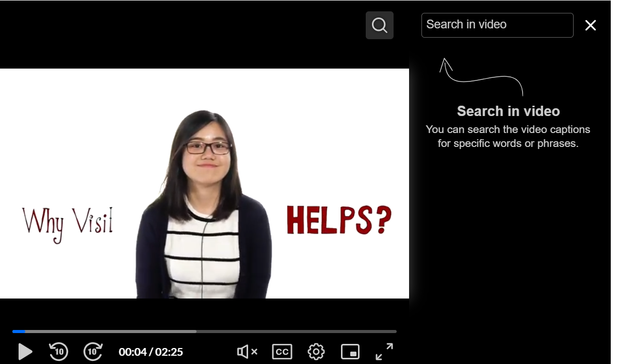Play the video
Screen dimensions: 619x364
(25, 352)
